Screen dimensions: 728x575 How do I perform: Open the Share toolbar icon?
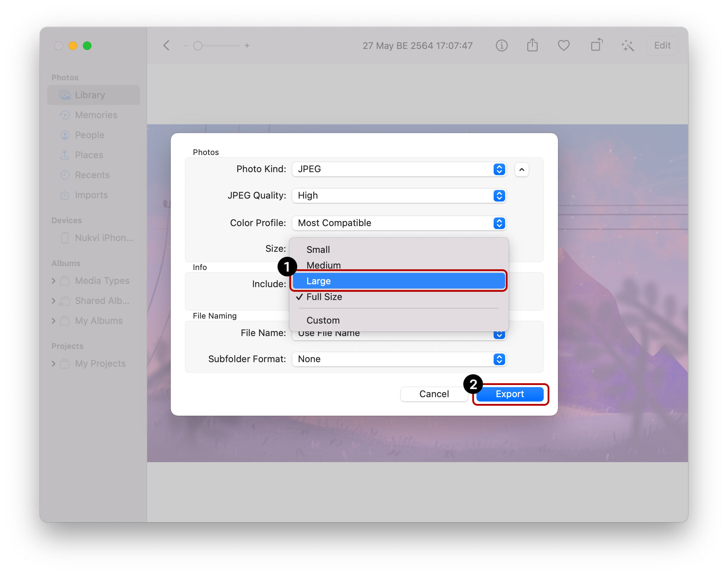point(532,46)
